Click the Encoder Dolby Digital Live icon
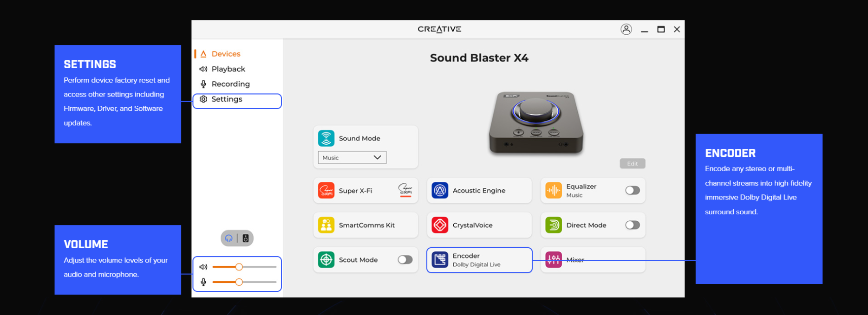This screenshot has height=315, width=868. click(x=440, y=260)
